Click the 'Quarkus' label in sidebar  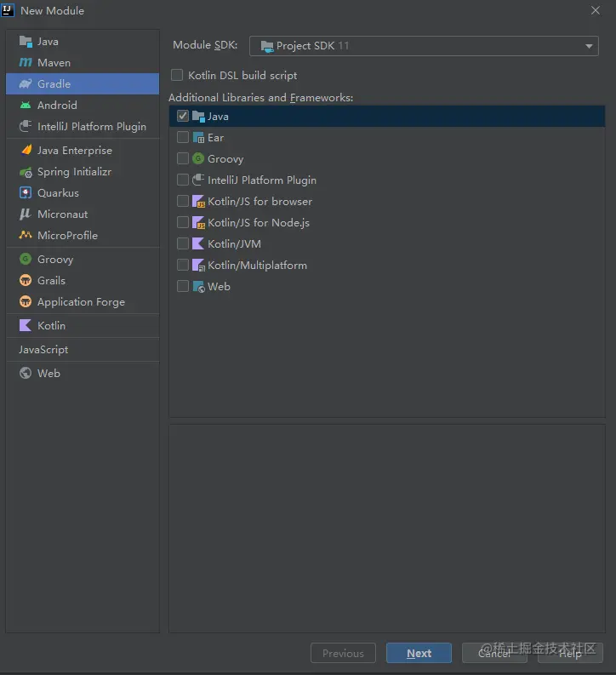(58, 193)
